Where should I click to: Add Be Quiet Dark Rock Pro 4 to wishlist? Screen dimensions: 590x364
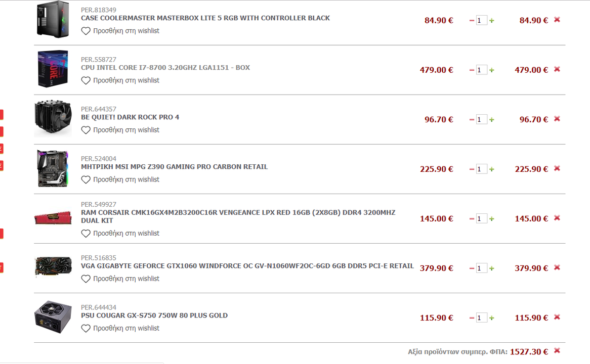point(120,130)
